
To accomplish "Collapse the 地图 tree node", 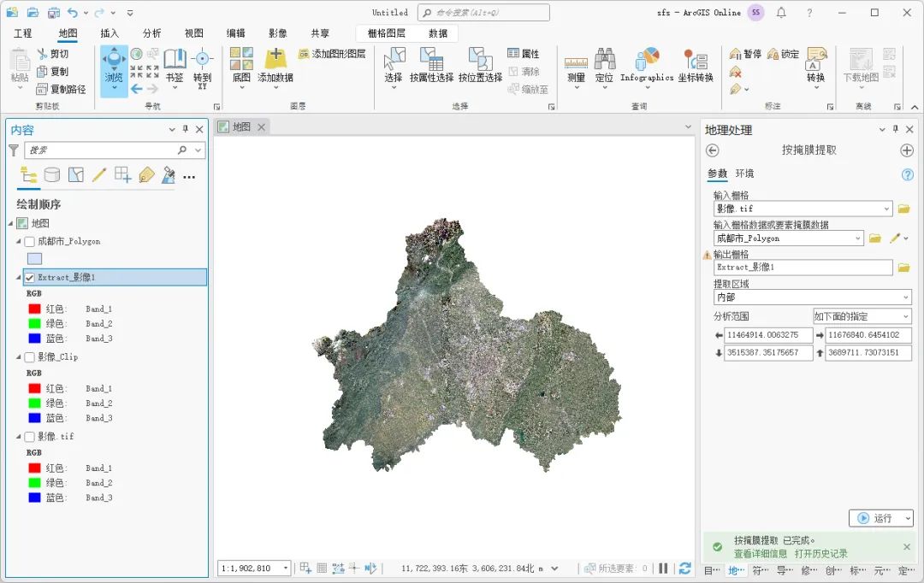I will pyautogui.click(x=10, y=223).
